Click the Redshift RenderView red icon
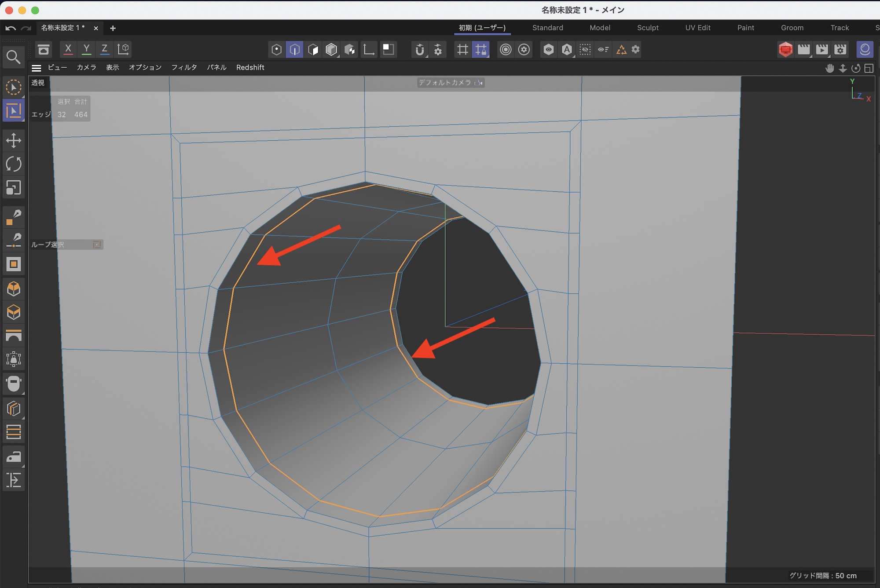The height and width of the screenshot is (588, 880). 785,50
